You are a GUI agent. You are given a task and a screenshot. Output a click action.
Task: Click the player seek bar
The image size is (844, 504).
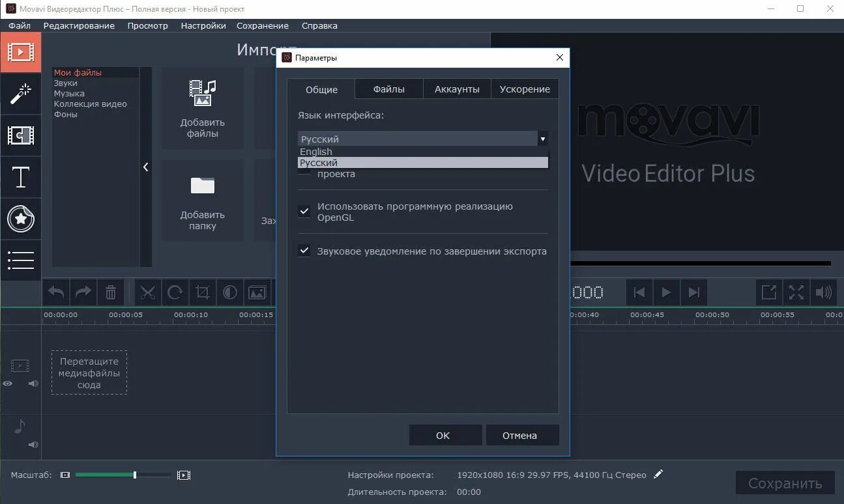[x=700, y=264]
